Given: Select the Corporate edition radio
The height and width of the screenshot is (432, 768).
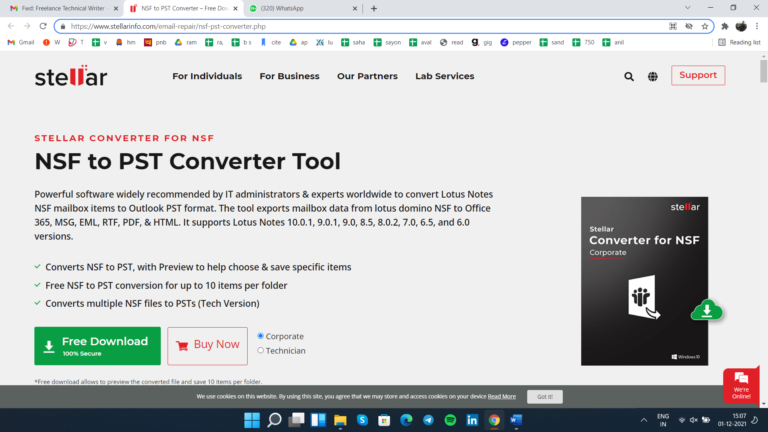Looking at the screenshot, I should coord(261,336).
